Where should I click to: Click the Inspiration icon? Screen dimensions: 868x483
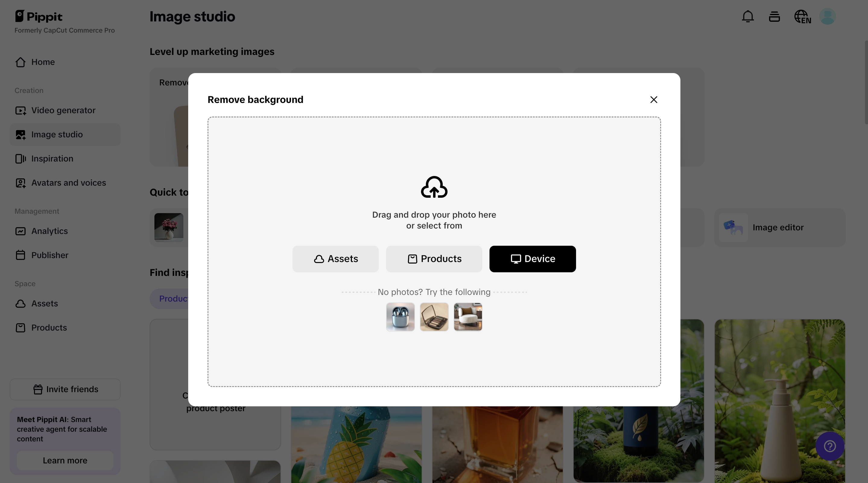click(x=21, y=158)
